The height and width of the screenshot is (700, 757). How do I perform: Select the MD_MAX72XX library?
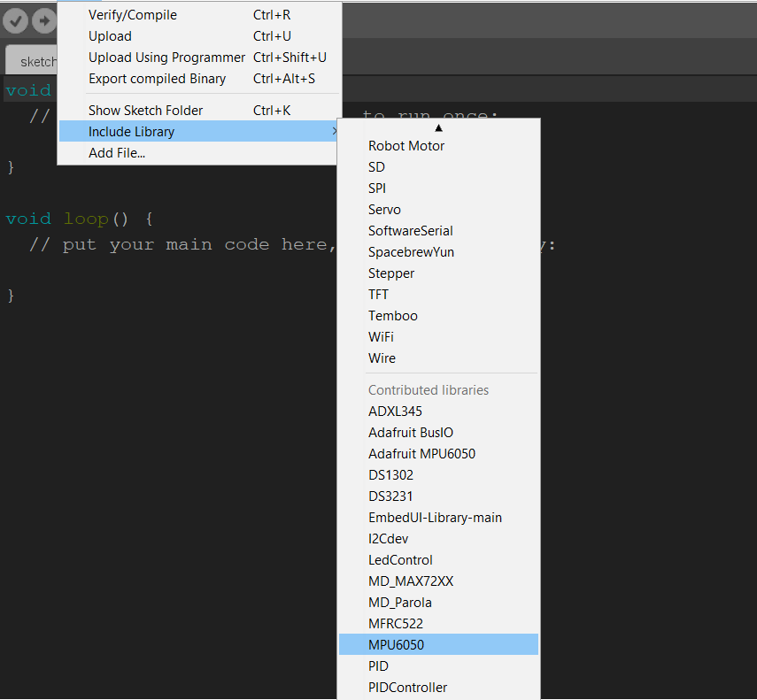[438, 581]
